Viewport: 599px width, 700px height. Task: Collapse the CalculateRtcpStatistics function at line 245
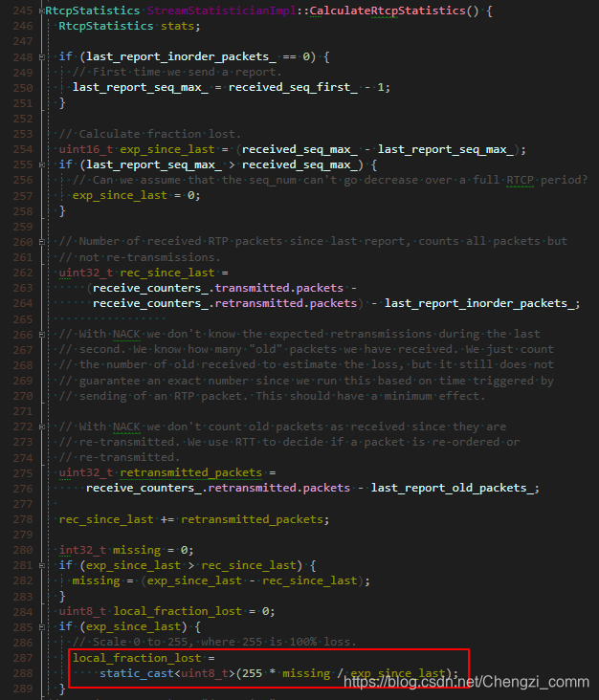click(40, 11)
